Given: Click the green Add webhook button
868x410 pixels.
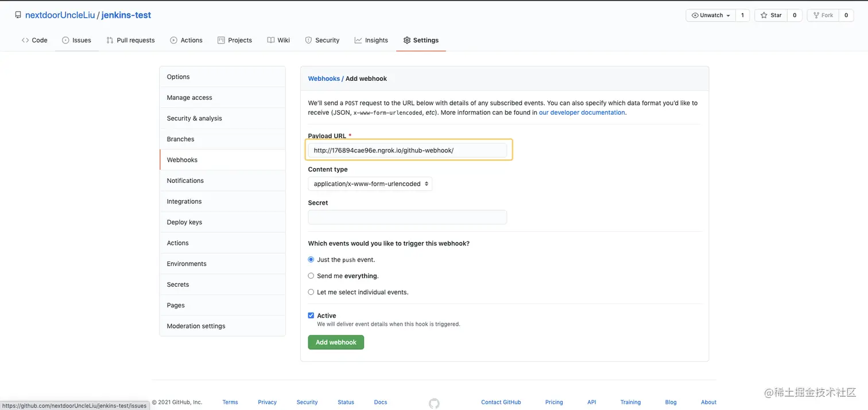Looking at the screenshot, I should 336,342.
